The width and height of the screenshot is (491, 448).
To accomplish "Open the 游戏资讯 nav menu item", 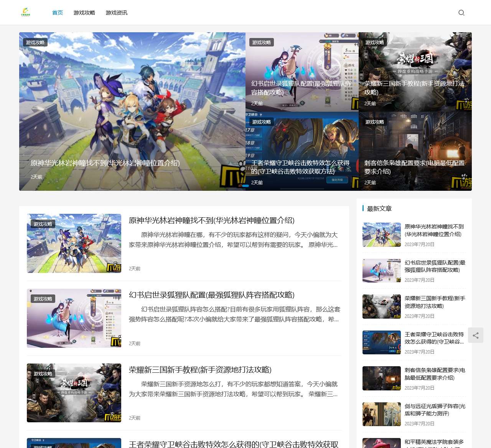I will (117, 13).
